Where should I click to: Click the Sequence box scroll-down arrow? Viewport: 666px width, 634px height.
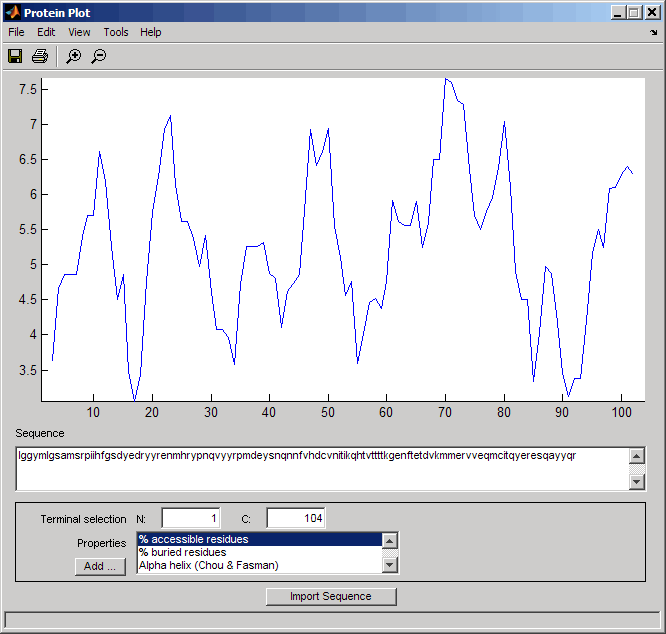636,482
